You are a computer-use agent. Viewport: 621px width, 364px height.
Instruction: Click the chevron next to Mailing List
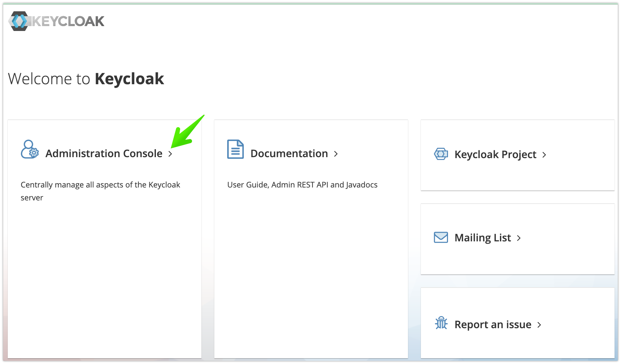click(519, 238)
